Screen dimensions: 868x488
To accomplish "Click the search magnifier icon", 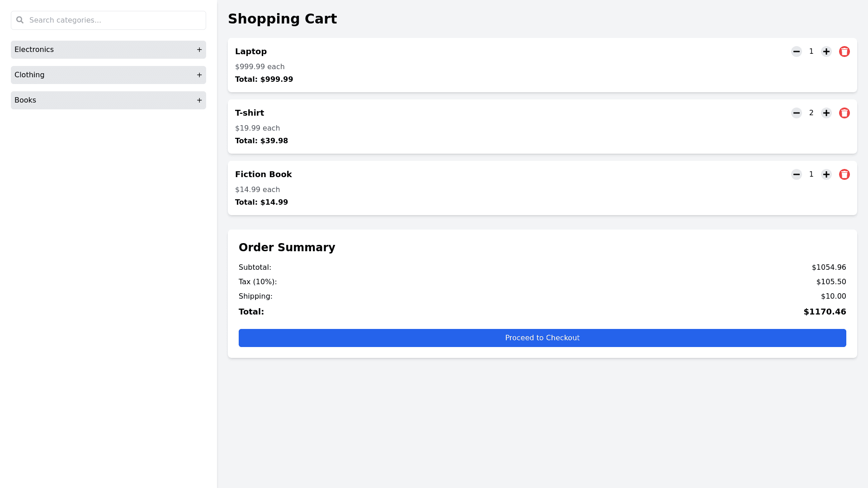I will pos(20,20).
